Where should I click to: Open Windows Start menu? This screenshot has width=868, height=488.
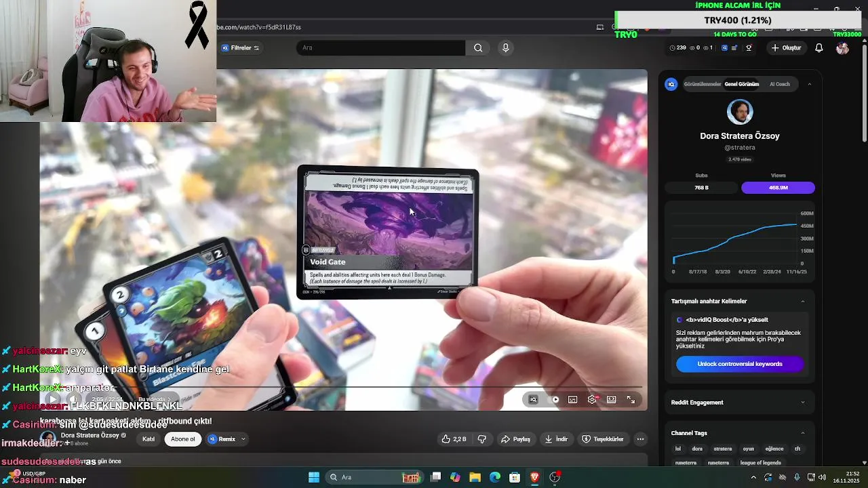pos(314,477)
